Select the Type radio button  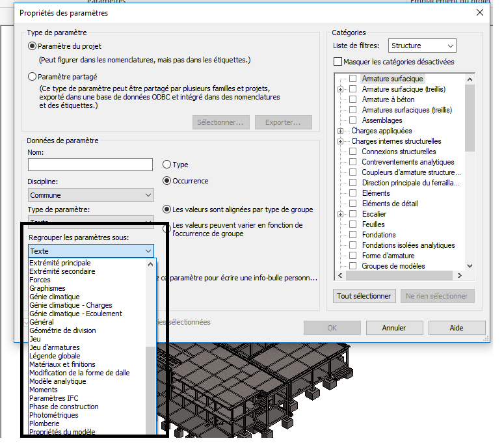(x=167, y=165)
